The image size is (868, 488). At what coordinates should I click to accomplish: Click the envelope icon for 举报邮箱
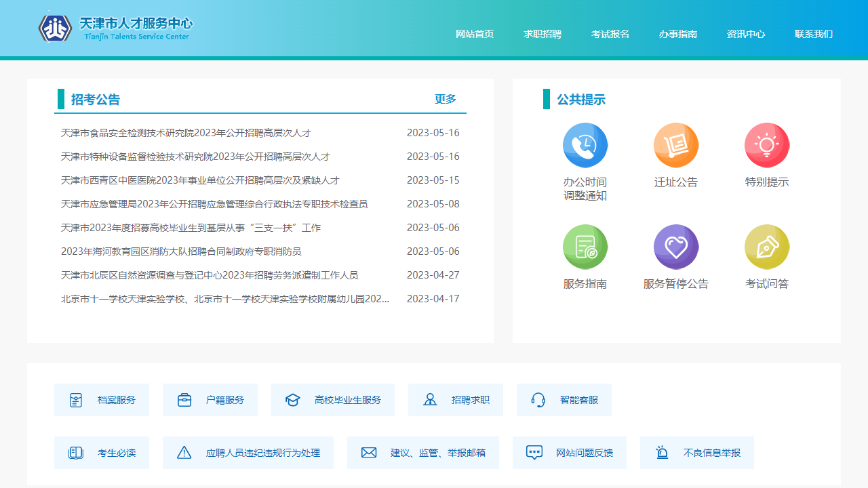369,453
